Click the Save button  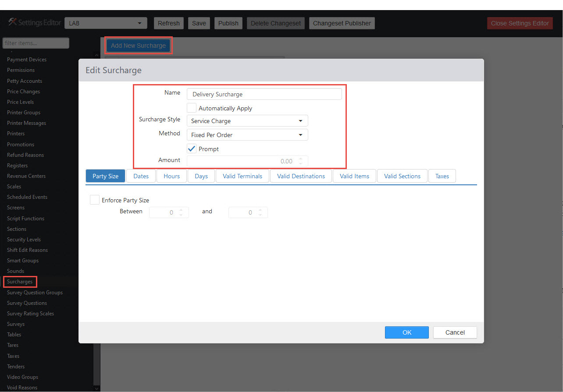point(199,23)
